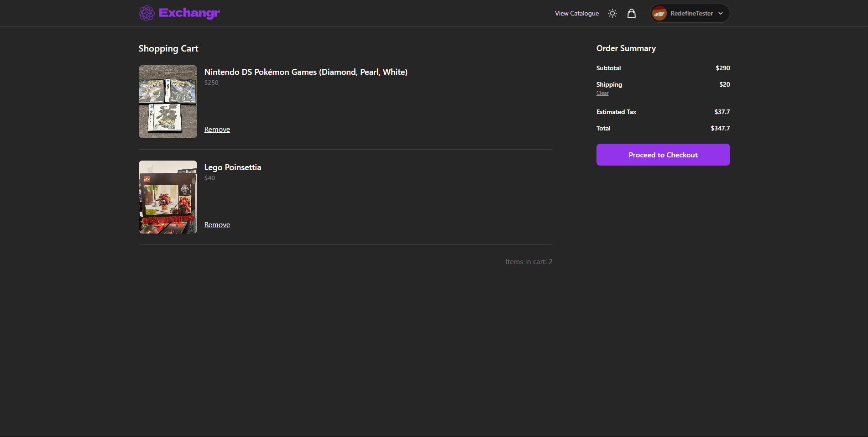Clear the selected shipping option
Image resolution: width=868 pixels, height=437 pixels.
tap(602, 93)
